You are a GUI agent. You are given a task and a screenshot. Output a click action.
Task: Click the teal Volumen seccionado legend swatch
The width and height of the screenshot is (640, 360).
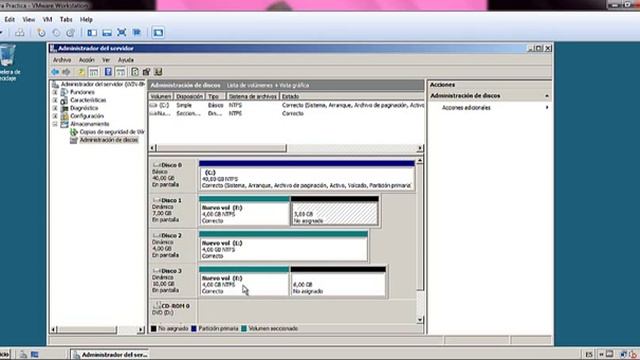[244, 329]
